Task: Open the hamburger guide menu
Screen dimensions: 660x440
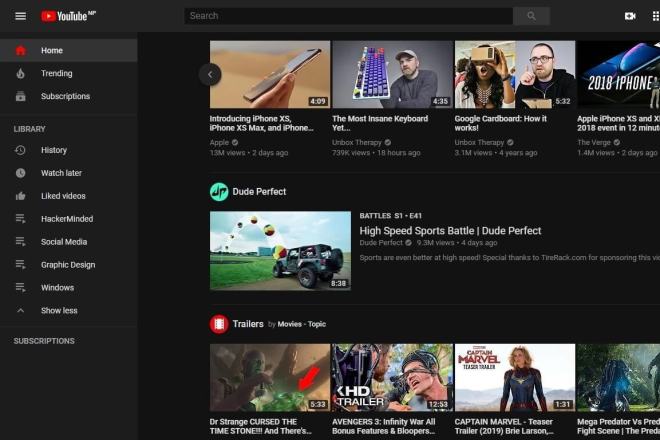Action: (20, 16)
